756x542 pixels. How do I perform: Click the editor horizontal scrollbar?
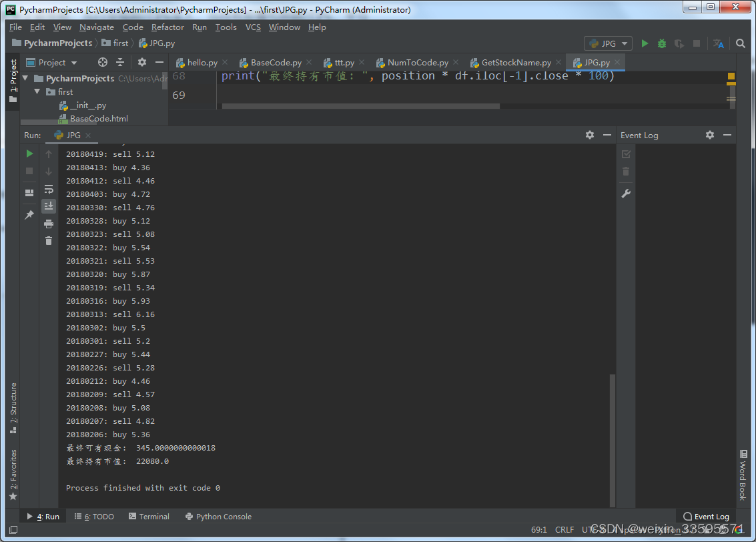click(x=360, y=106)
